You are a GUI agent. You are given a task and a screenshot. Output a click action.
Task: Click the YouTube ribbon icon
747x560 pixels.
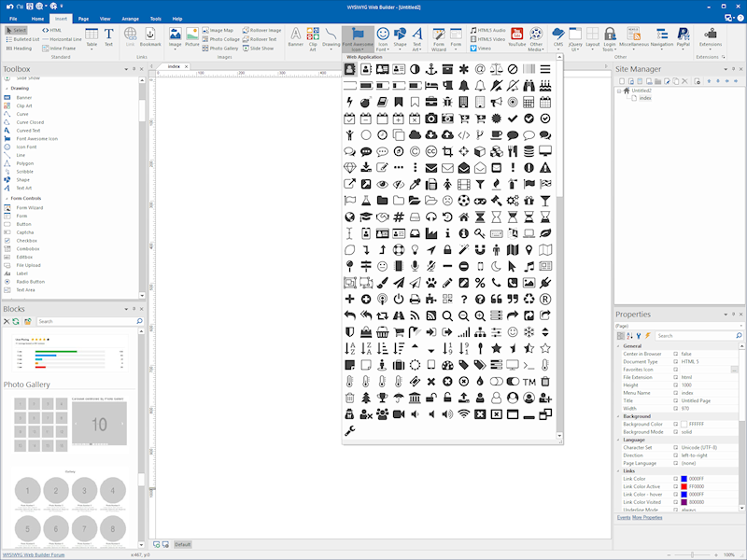tap(516, 39)
